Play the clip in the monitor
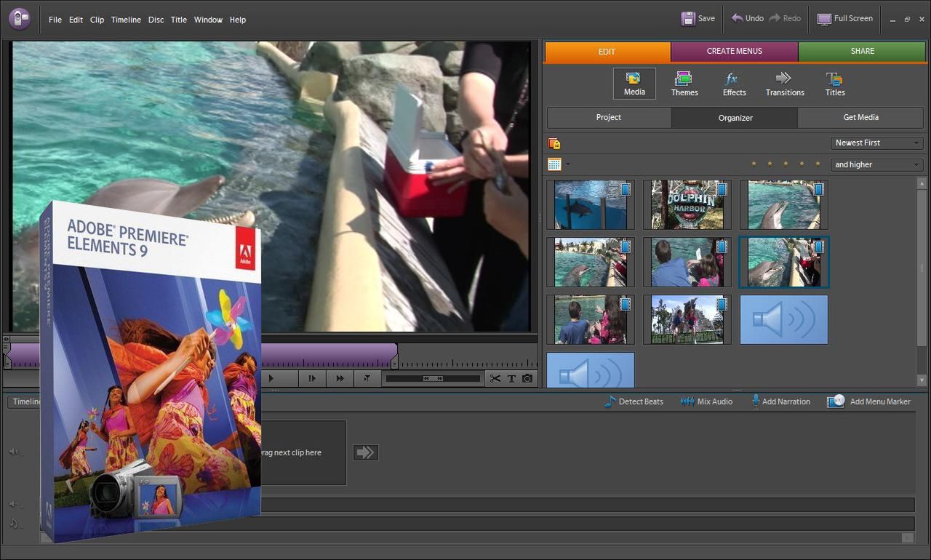Image resolution: width=931 pixels, height=560 pixels. [x=271, y=378]
